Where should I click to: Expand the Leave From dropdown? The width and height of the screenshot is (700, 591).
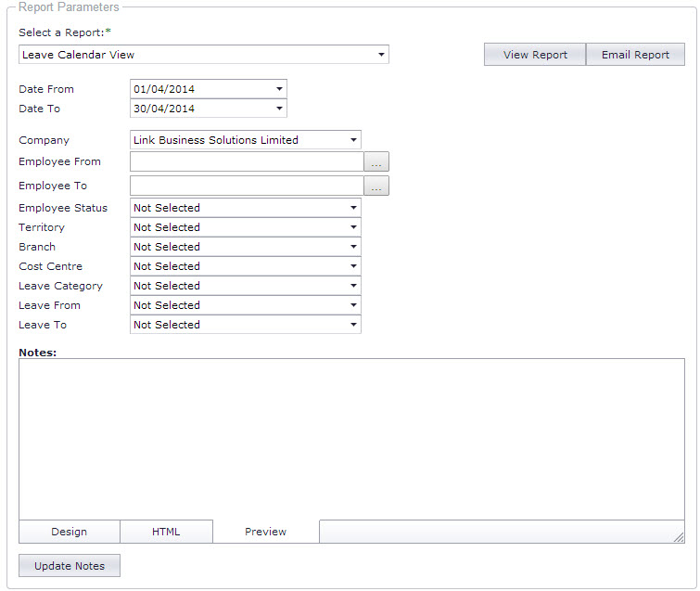(246, 305)
